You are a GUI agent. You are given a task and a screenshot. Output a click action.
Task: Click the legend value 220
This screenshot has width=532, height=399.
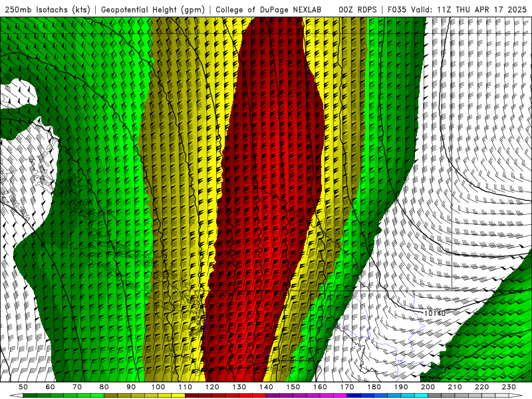[x=481, y=387]
